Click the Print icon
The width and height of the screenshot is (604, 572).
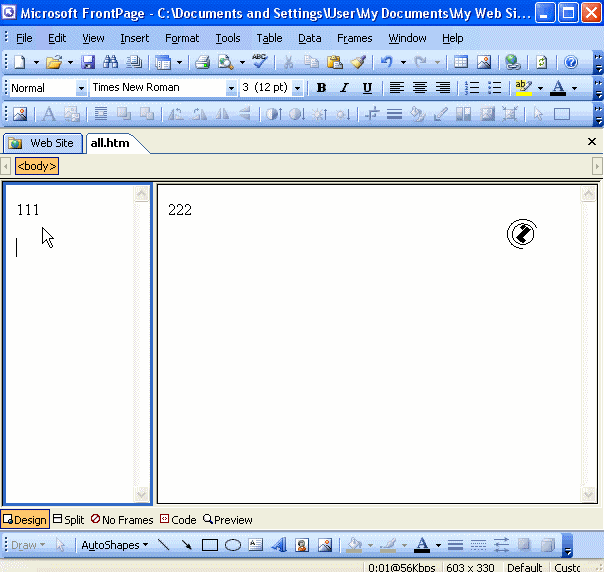202,62
